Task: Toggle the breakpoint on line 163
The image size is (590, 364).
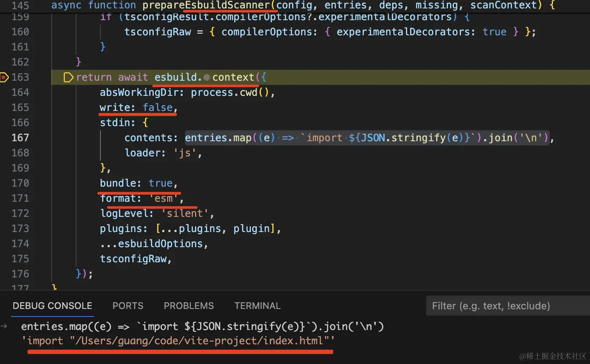Action: point(4,77)
